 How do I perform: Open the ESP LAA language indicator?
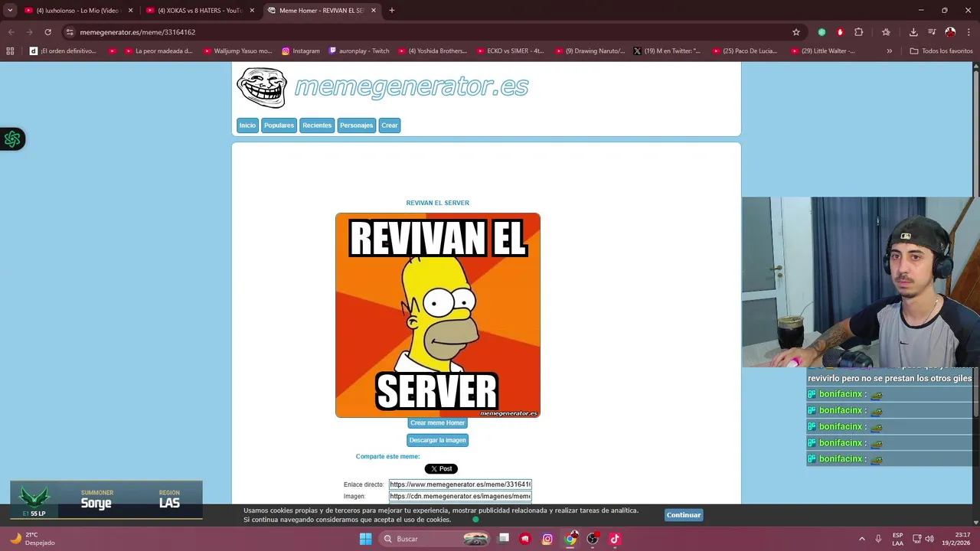[x=897, y=539]
